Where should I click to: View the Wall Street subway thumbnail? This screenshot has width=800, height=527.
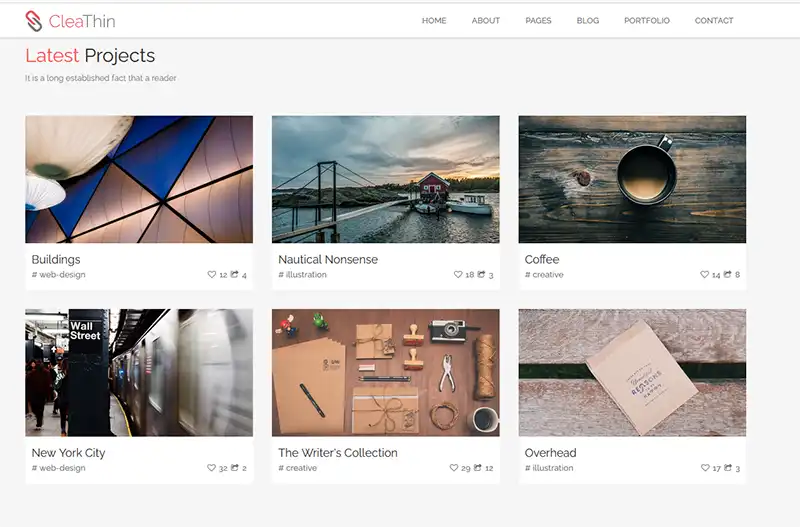pyautogui.click(x=139, y=372)
